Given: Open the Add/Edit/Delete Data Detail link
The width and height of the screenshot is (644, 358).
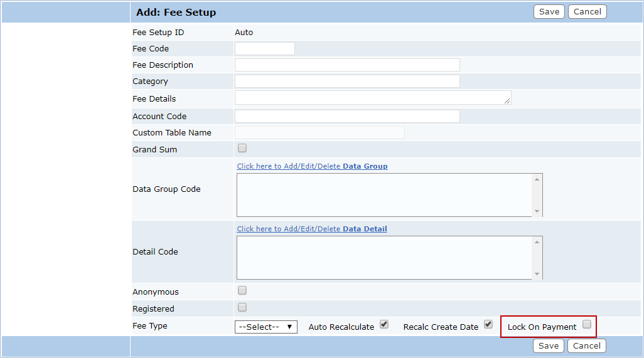Looking at the screenshot, I should coord(311,229).
